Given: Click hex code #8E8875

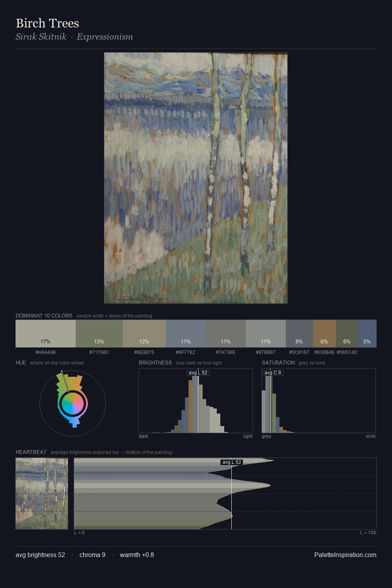Looking at the screenshot, I should 144,352.
